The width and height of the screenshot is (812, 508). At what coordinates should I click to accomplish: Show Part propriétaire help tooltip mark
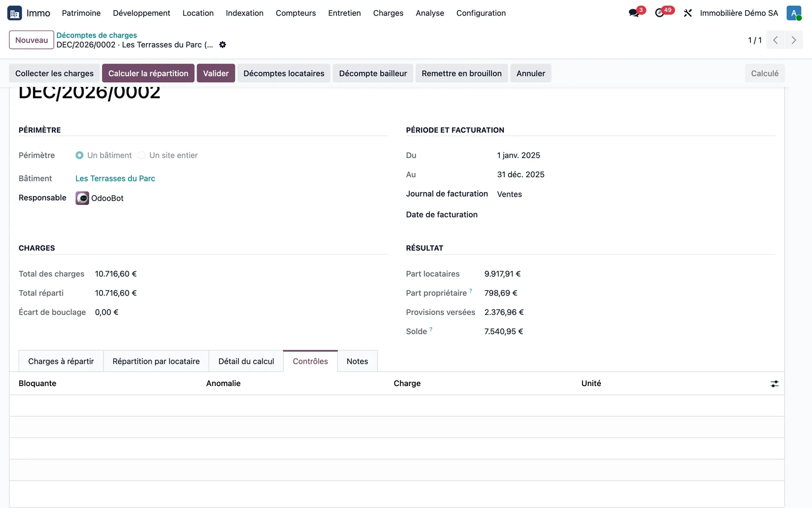pos(471,291)
